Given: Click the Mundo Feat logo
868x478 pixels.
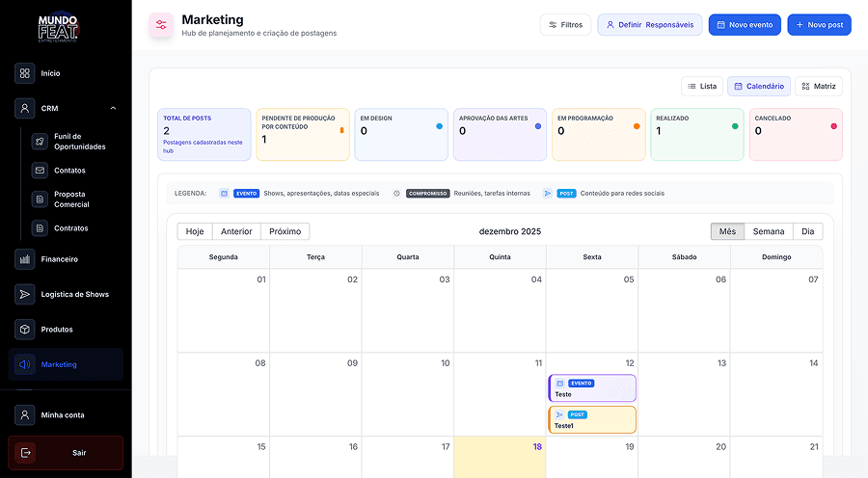Looking at the screenshot, I should (x=58, y=28).
